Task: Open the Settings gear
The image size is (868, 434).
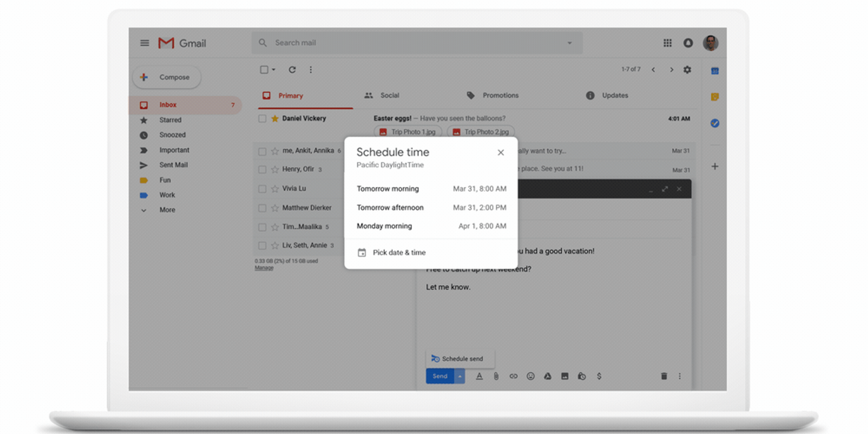Action: [687, 70]
